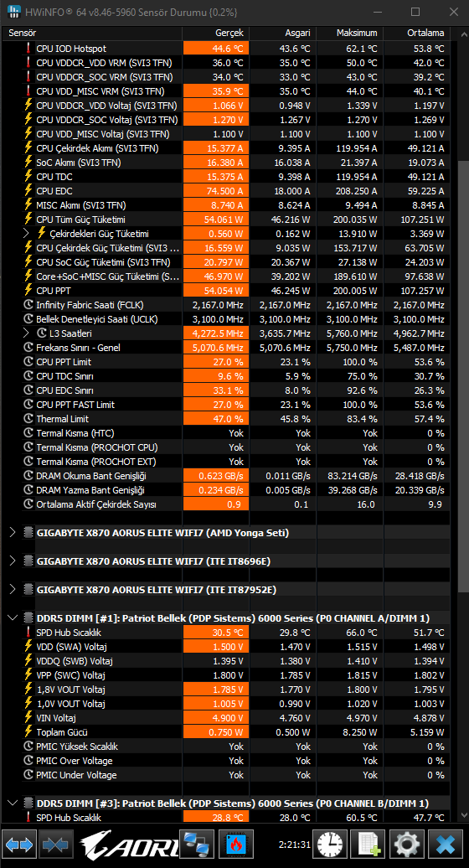Click the HWiNFO title bar app icon

(13, 11)
